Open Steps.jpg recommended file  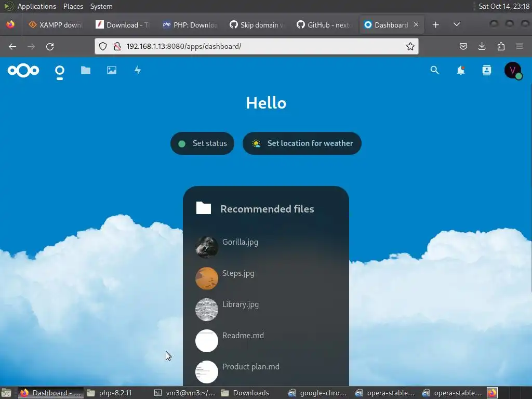pos(266,278)
